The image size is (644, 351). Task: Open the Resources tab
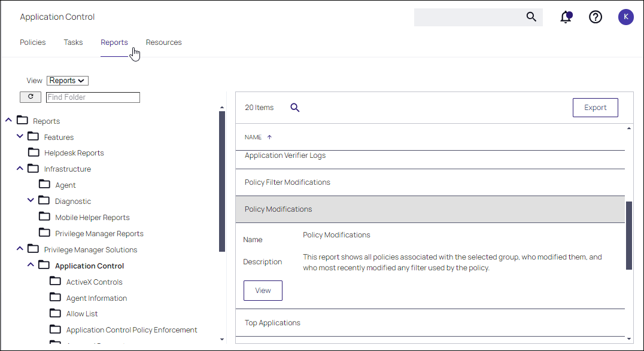[163, 42]
